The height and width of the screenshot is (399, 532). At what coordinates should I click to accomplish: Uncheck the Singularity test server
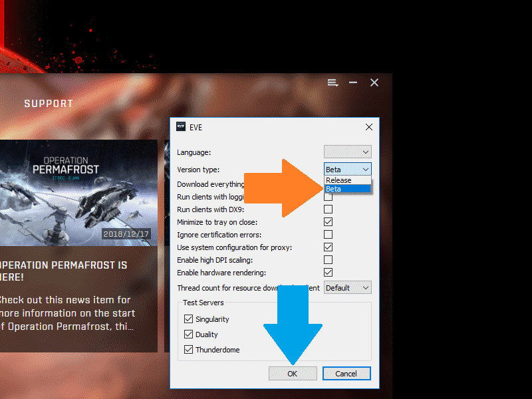pos(189,319)
